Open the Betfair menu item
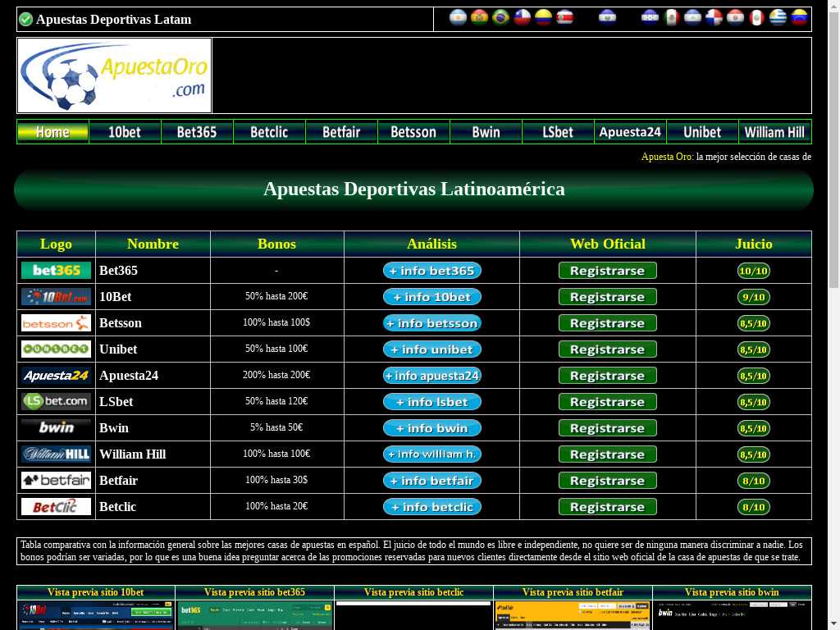 click(341, 132)
